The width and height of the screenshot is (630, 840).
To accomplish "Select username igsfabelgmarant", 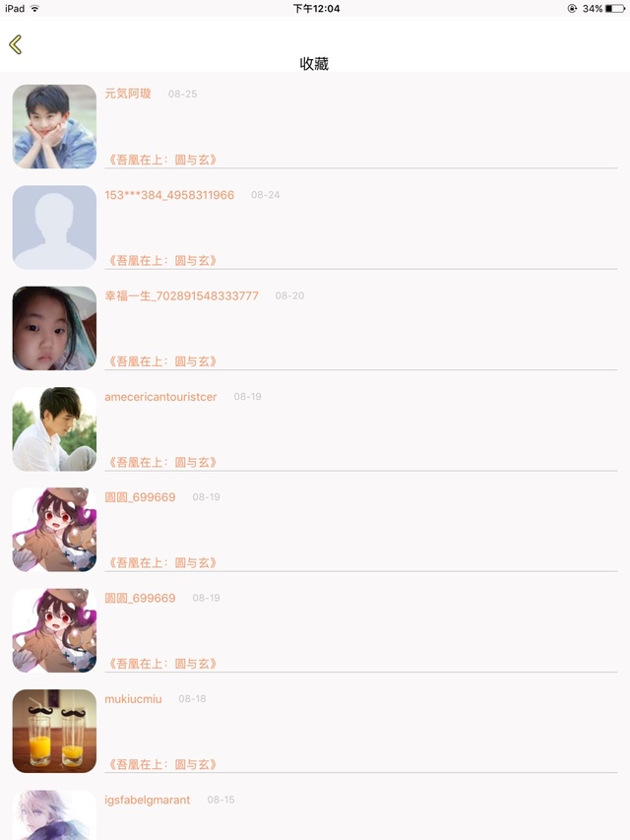I will pos(148,800).
